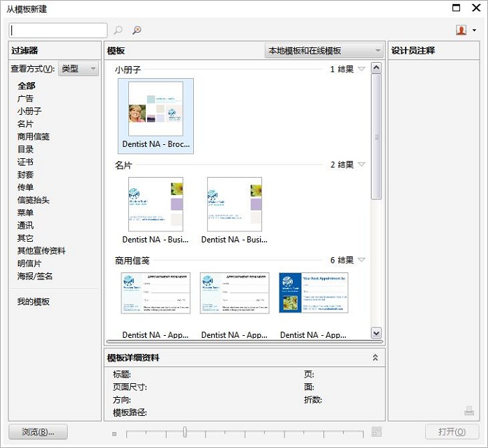
Task: Select the 海报/签名 filter category
Action: 35,276
